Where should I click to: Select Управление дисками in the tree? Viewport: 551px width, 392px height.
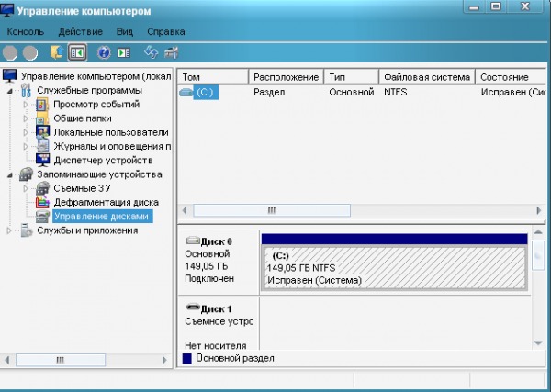(x=102, y=217)
